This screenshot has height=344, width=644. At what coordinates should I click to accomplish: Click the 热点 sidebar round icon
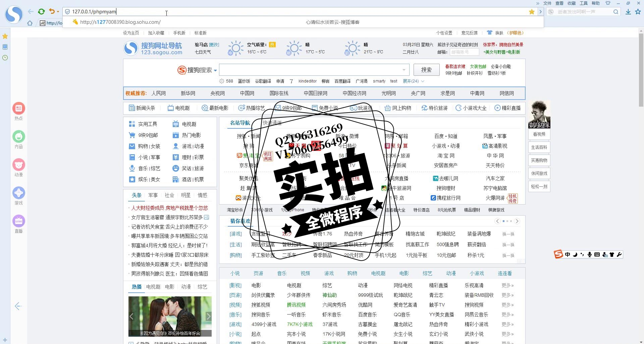tap(19, 108)
